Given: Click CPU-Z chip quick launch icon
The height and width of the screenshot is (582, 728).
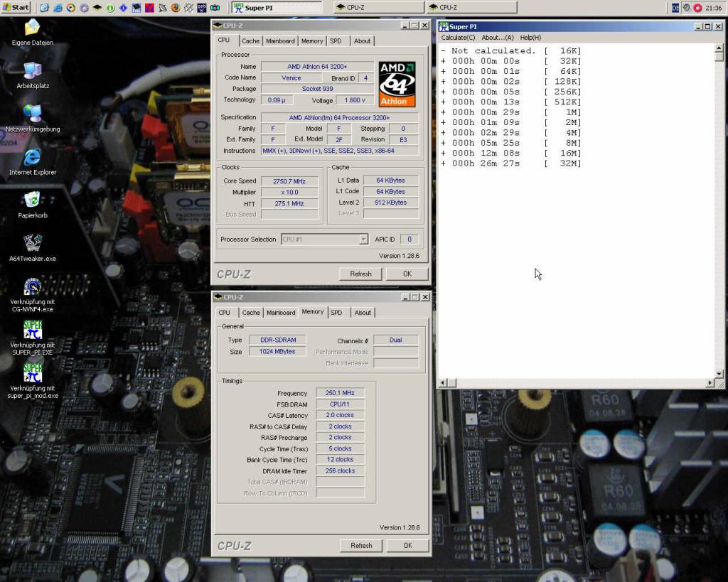Looking at the screenshot, I should [97, 7].
